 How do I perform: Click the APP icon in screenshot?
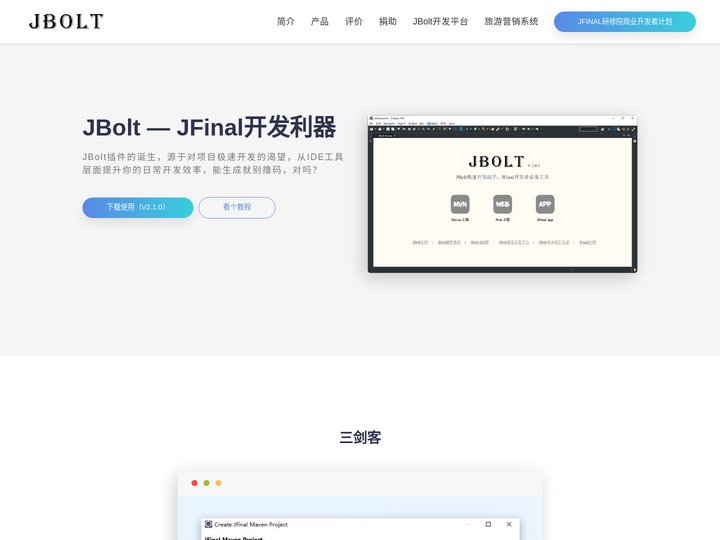point(545,204)
